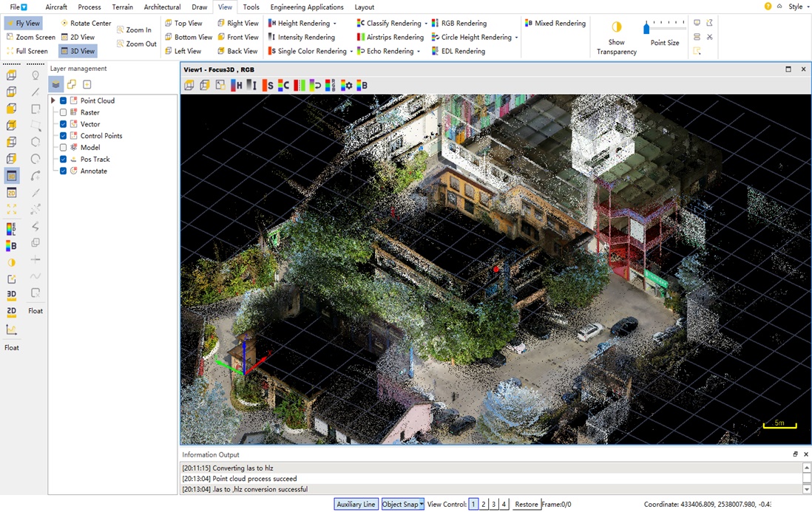812x512 pixels.
Task: Open the Architectural tab
Action: pos(163,7)
